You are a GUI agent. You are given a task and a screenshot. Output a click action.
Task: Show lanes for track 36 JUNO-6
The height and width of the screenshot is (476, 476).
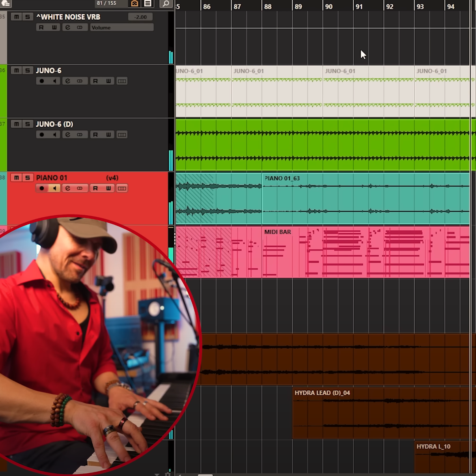[x=122, y=81]
